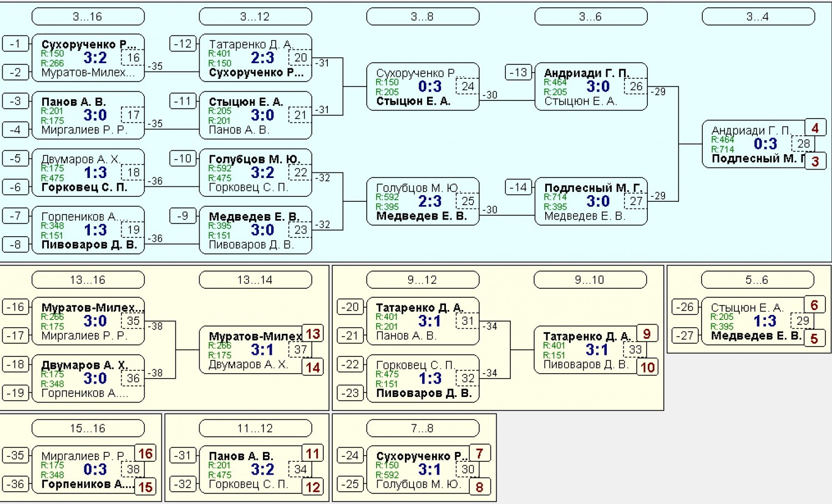The height and width of the screenshot is (504, 832).
Task: Click the -27 slot label box
Action: [x=686, y=335]
